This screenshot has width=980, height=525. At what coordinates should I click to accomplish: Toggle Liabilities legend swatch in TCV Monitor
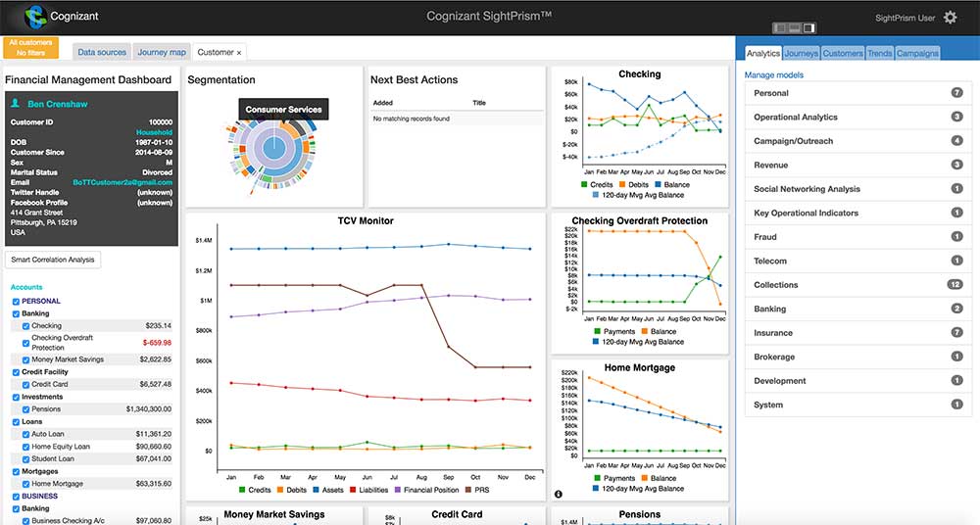[x=353, y=490]
